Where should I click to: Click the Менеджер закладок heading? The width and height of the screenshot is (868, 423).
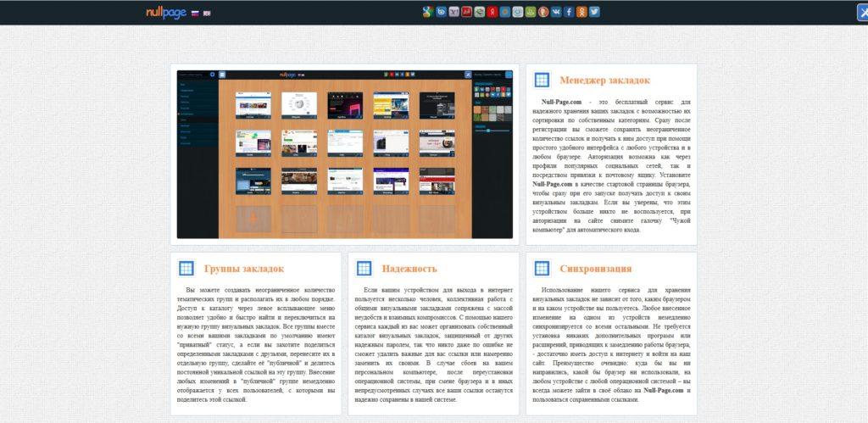tap(604, 81)
